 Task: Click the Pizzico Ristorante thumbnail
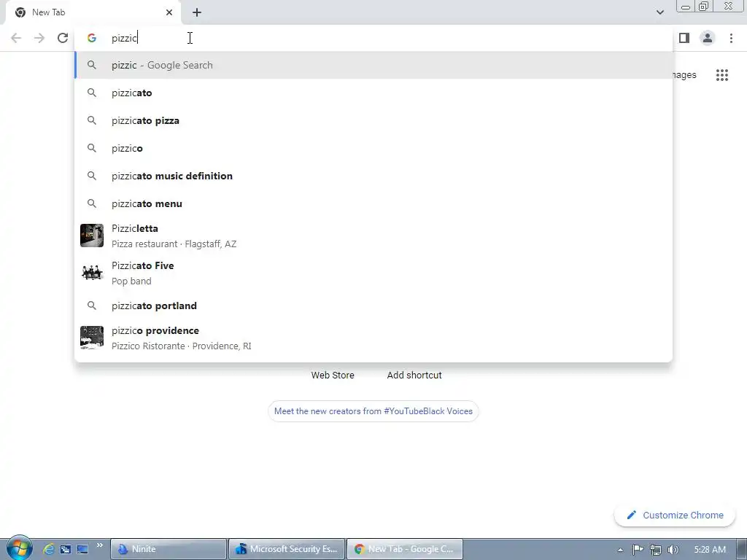[x=92, y=338]
